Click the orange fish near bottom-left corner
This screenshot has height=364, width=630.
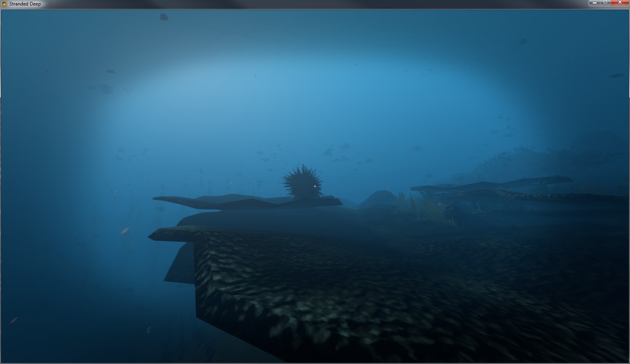point(14,320)
